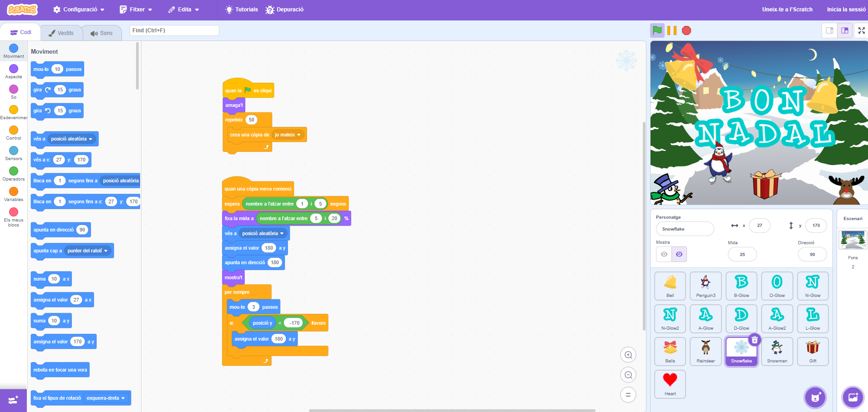
Task: Hide the sprite using crossed-eye toggle
Action: [x=679, y=254]
